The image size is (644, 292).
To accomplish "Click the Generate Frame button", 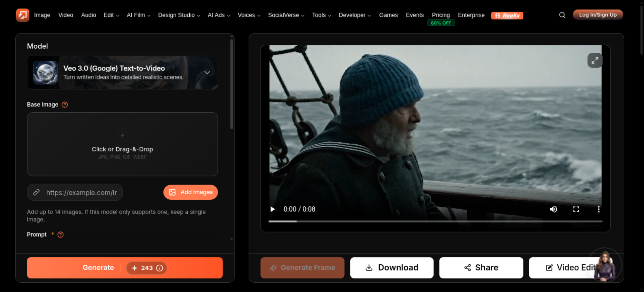I will [302, 268].
